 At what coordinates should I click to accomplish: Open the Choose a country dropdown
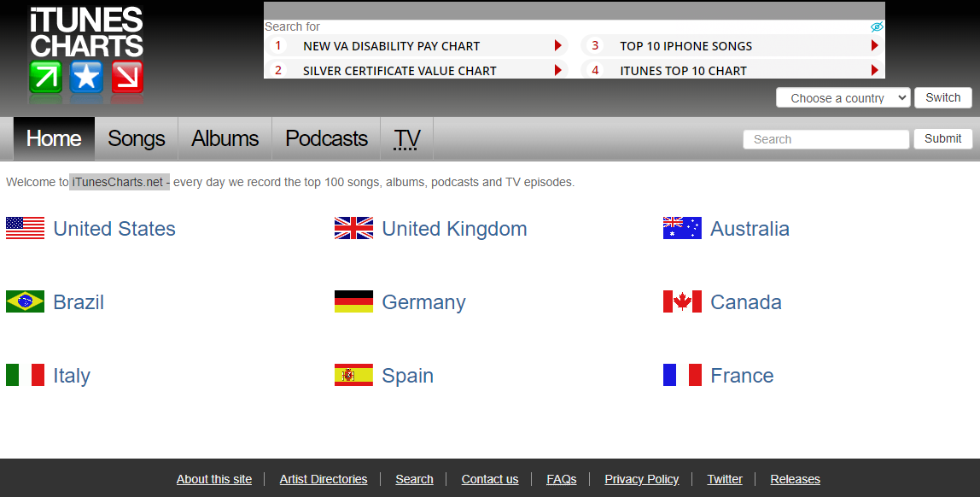point(843,97)
